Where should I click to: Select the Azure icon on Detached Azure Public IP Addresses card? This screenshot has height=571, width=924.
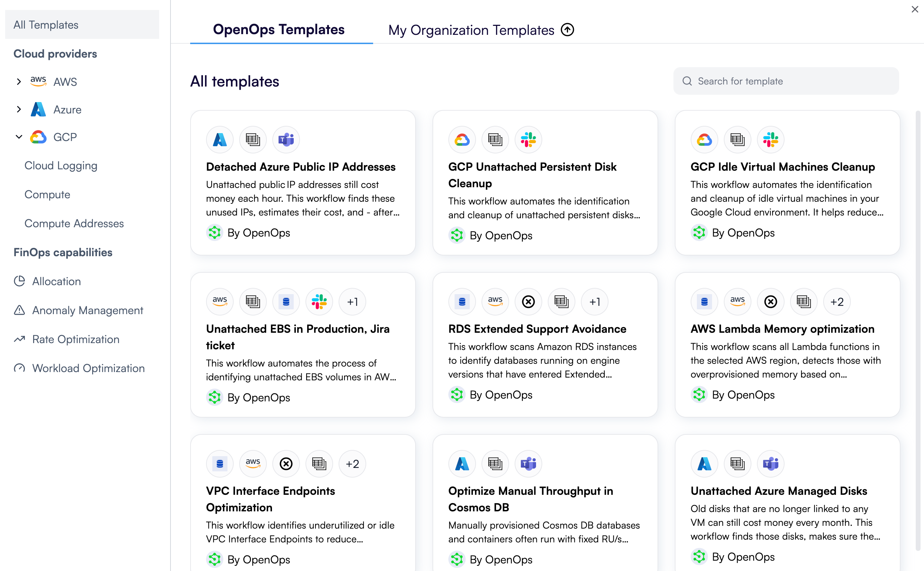[x=220, y=139]
